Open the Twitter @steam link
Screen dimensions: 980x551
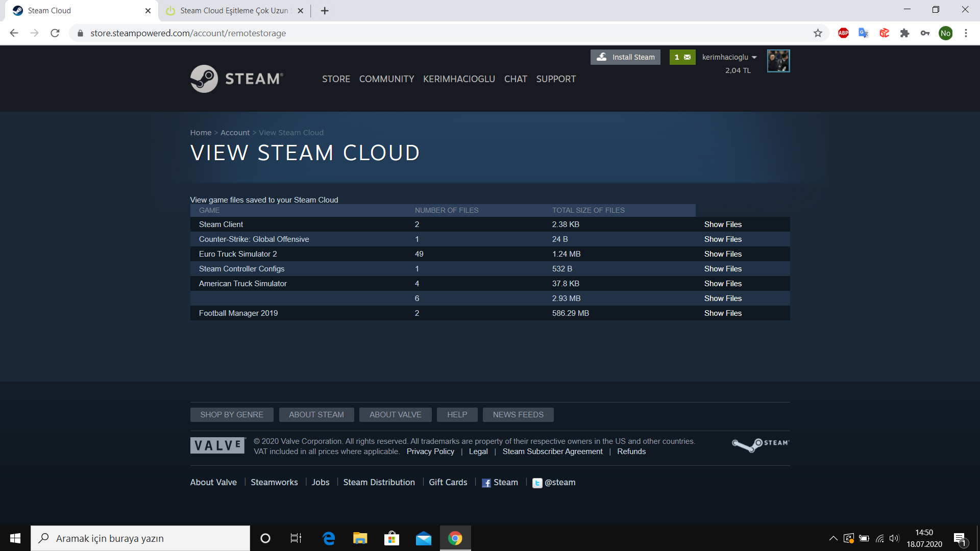point(554,483)
